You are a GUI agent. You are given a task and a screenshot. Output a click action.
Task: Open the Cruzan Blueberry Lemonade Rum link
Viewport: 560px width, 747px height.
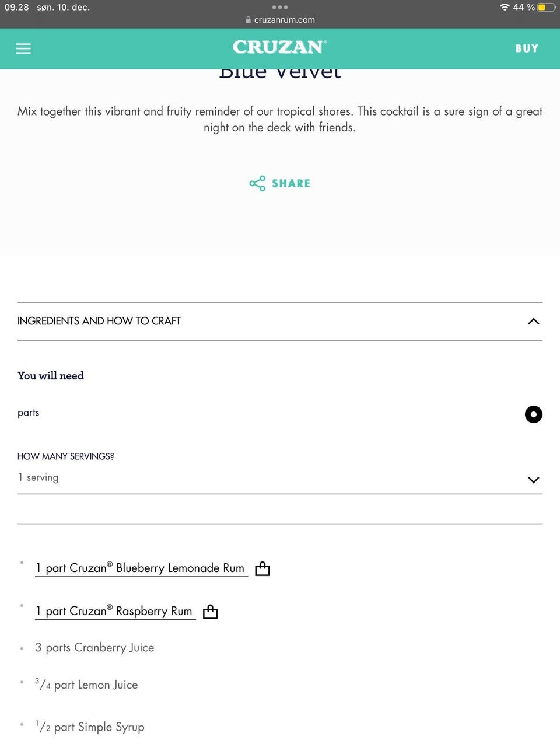pos(140,568)
